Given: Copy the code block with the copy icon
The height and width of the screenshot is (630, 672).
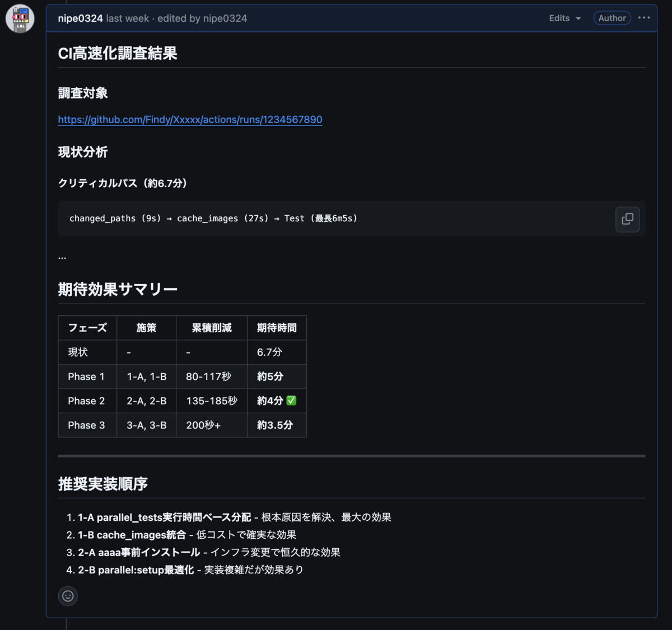Looking at the screenshot, I should [x=627, y=219].
